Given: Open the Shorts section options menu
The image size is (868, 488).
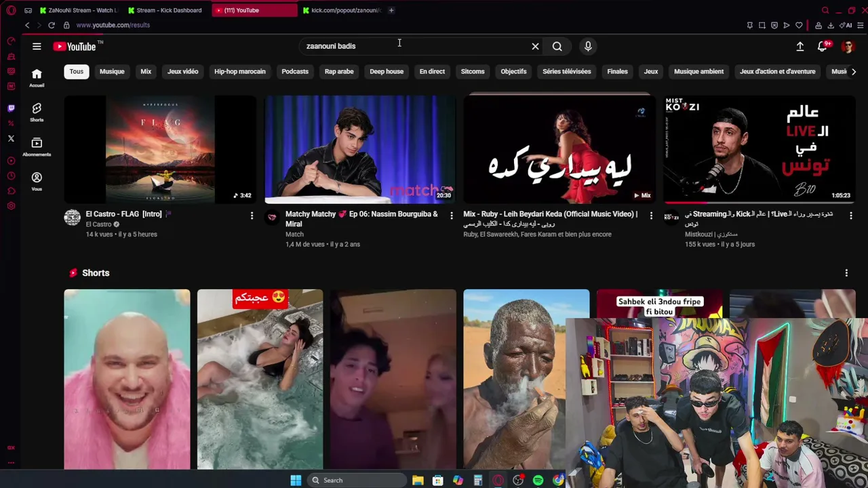Looking at the screenshot, I should click(846, 273).
